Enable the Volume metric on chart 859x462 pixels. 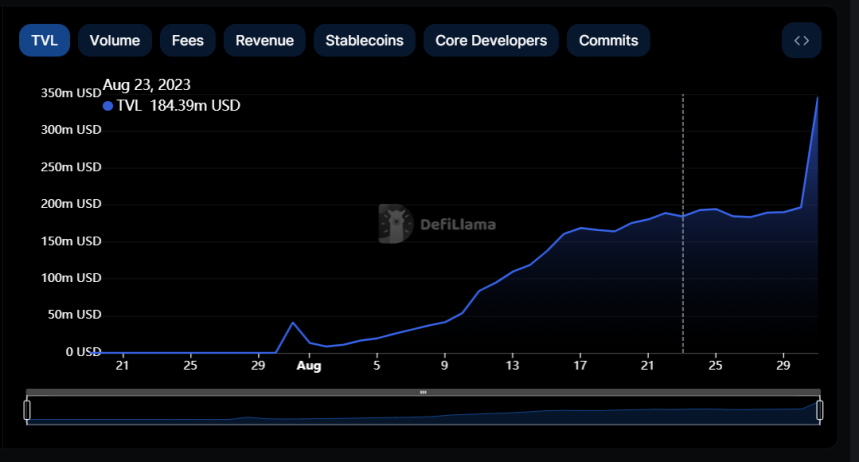(x=114, y=41)
